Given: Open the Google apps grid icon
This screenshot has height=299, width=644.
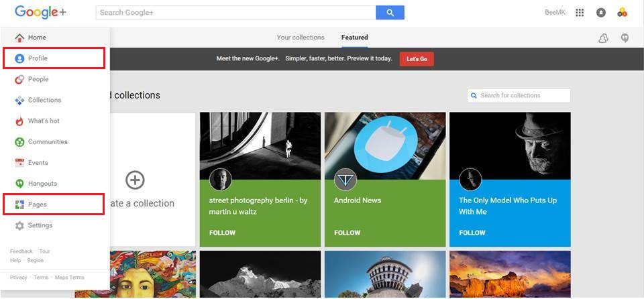Looking at the screenshot, I should pos(580,13).
